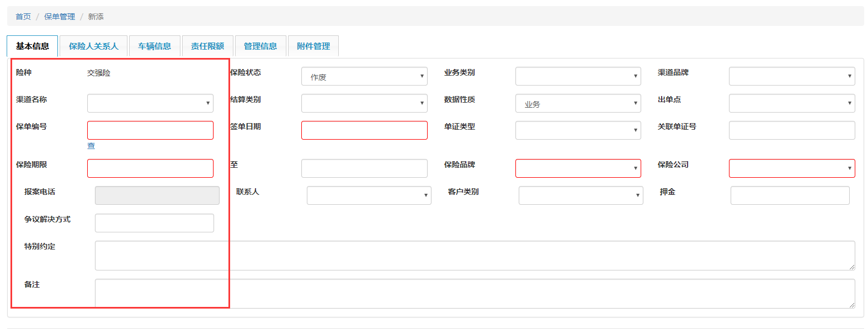Viewport: 868px width, 329px height.
Task: Click the 保险期限 start date field
Action: click(x=150, y=168)
